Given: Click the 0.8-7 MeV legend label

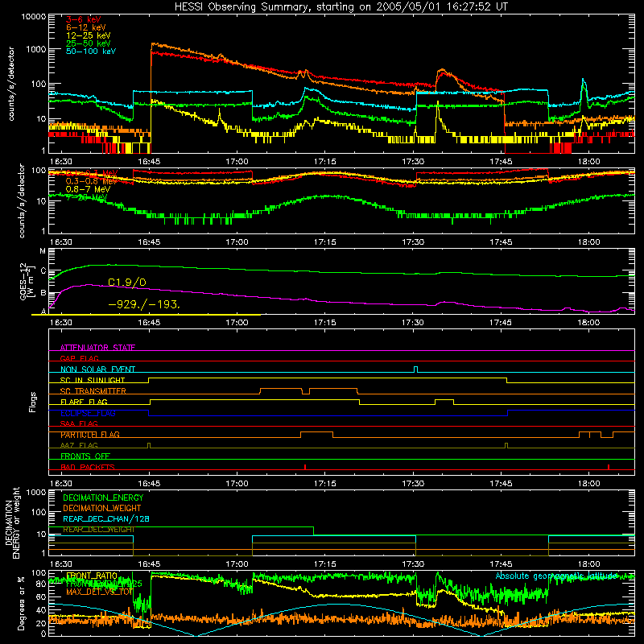Looking at the screenshot, I should pyautogui.click(x=88, y=189).
